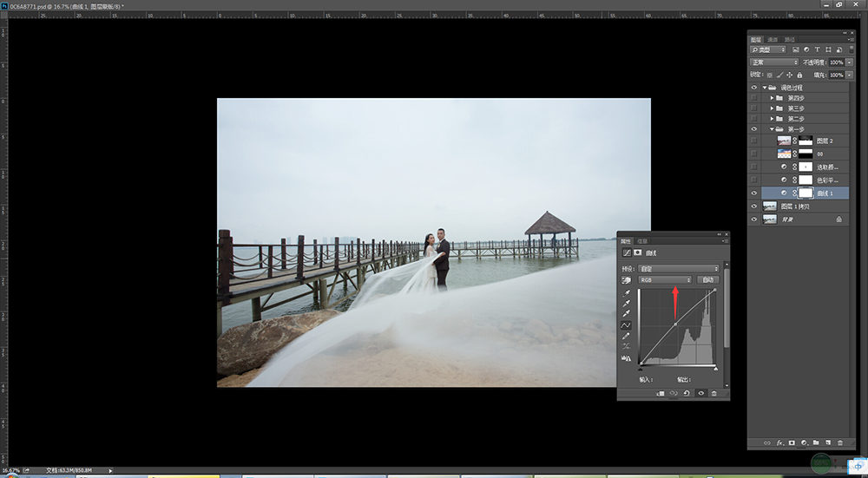Screen dimensions: 868x478
Task: Switch to the Info tab in Properties
Action: point(642,241)
